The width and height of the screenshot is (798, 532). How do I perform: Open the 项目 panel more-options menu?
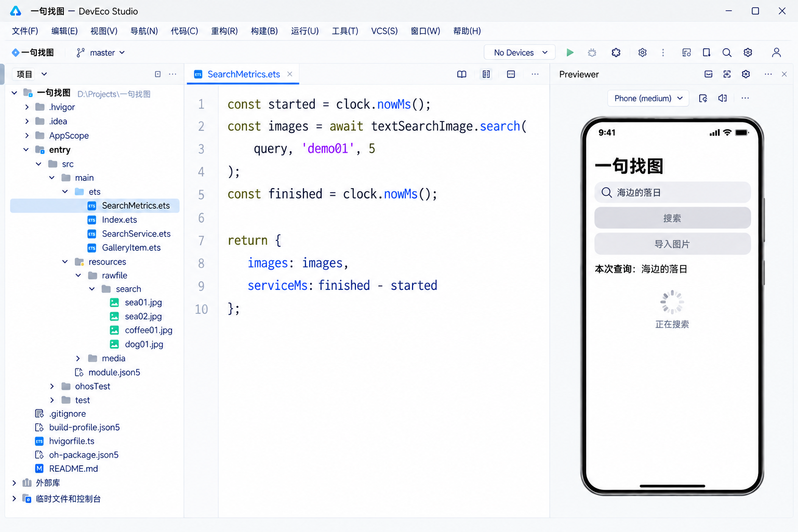[172, 74]
